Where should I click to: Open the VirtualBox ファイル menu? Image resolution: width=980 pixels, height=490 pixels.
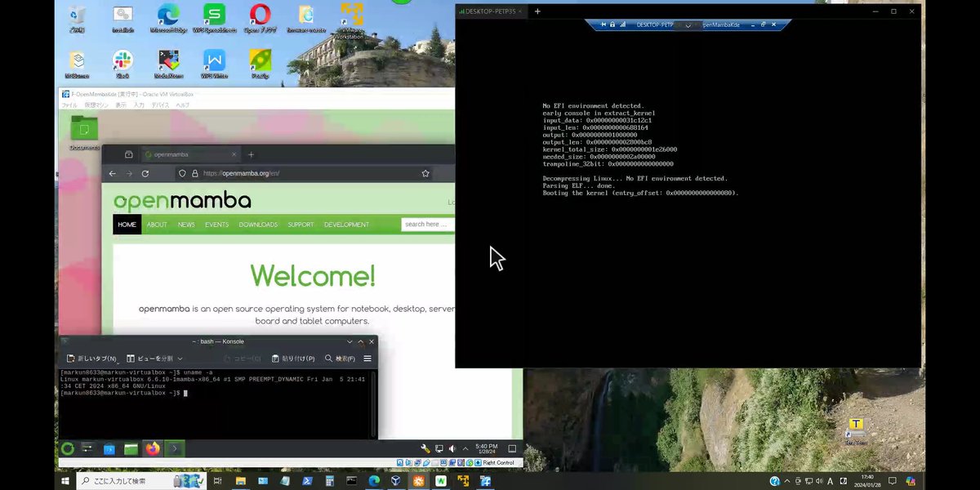pyautogui.click(x=69, y=105)
